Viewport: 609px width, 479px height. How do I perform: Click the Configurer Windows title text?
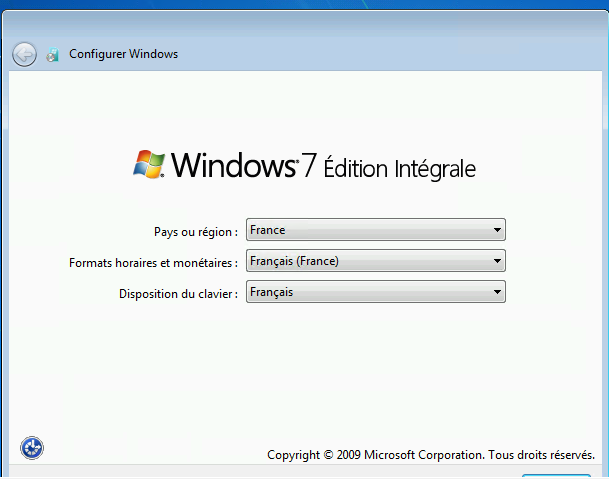point(123,54)
